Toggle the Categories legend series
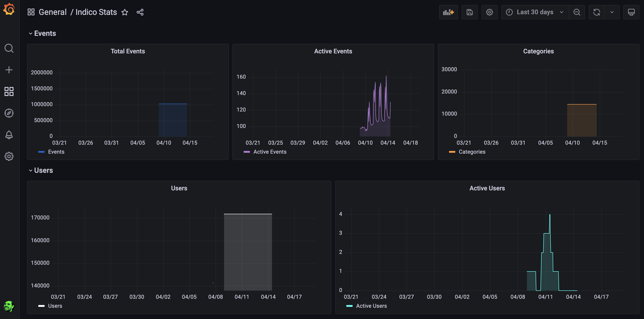The image size is (644, 319). [x=472, y=152]
